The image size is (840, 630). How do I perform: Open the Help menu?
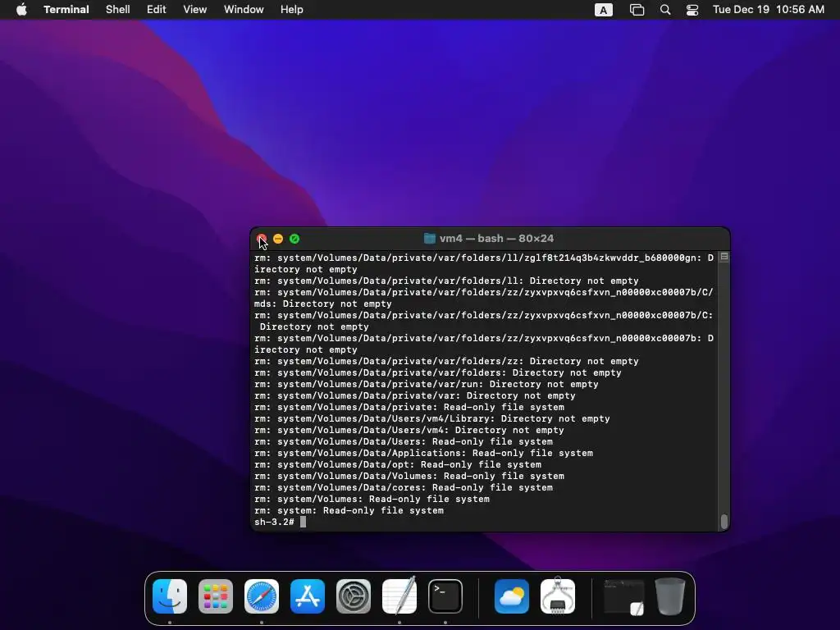click(292, 10)
